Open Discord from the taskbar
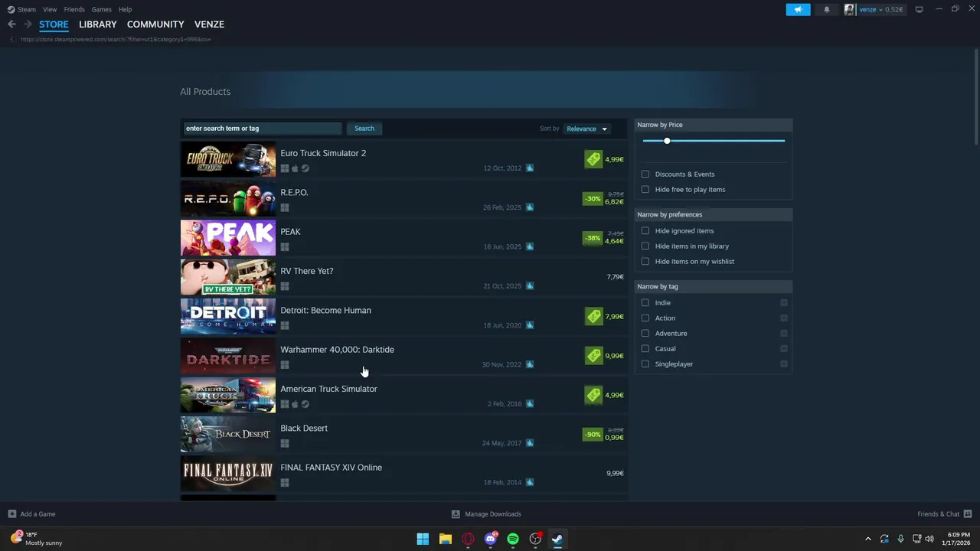Screen dimensions: 980x551 click(491, 539)
